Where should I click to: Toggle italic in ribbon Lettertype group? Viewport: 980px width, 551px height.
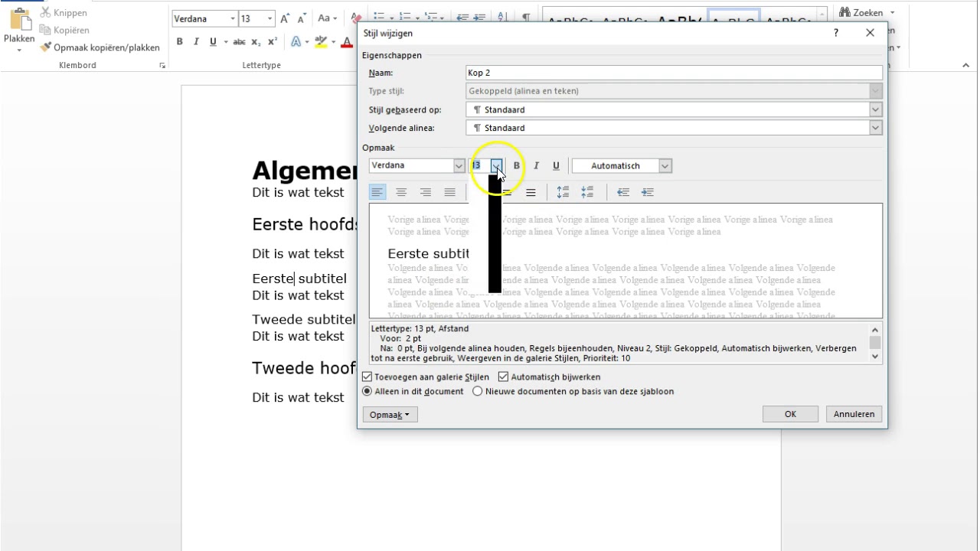point(196,42)
